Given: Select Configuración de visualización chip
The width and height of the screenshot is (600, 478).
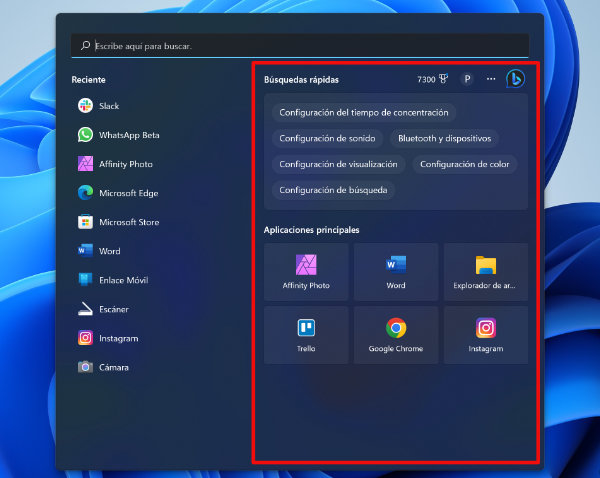Looking at the screenshot, I should (338, 164).
